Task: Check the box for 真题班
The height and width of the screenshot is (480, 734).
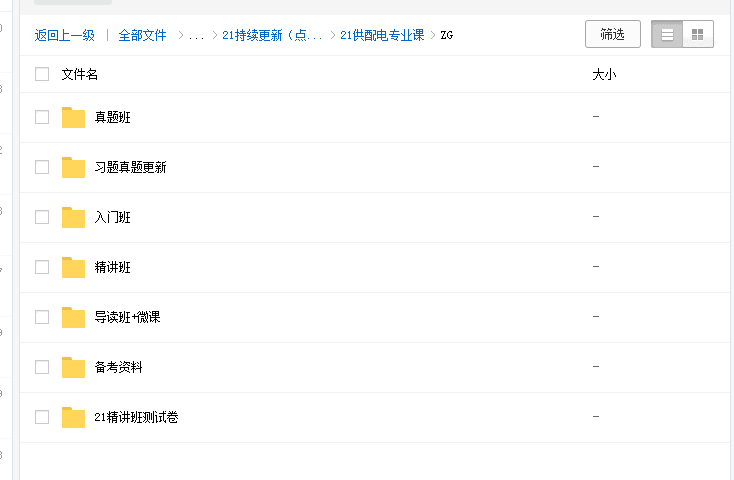Action: (x=42, y=117)
